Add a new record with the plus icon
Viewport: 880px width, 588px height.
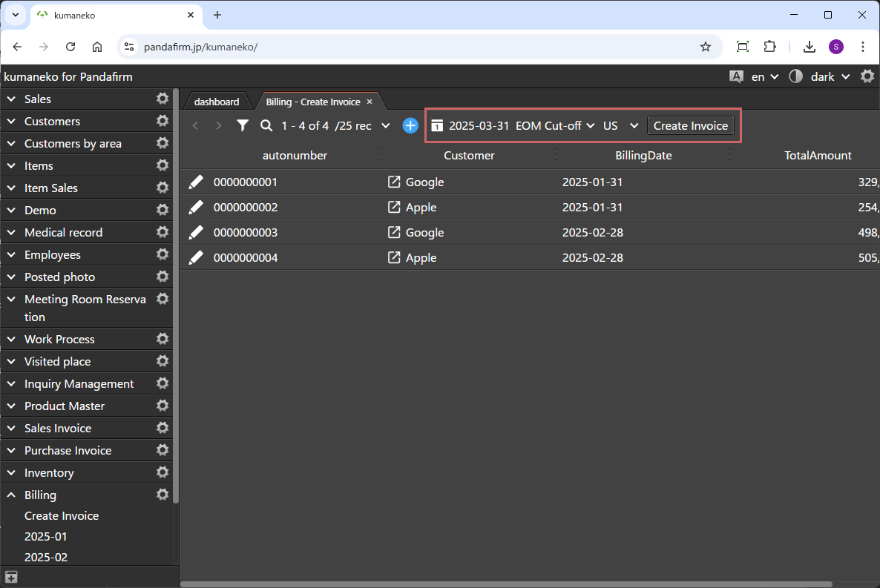point(410,126)
